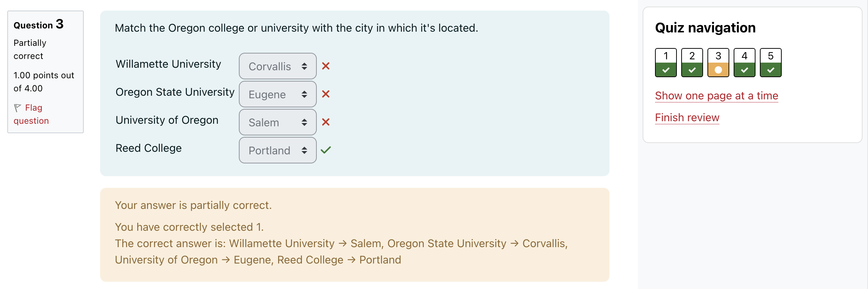This screenshot has height=289, width=868.
Task: Click the red X beside Oregon State University answer
Action: pyautogui.click(x=326, y=94)
